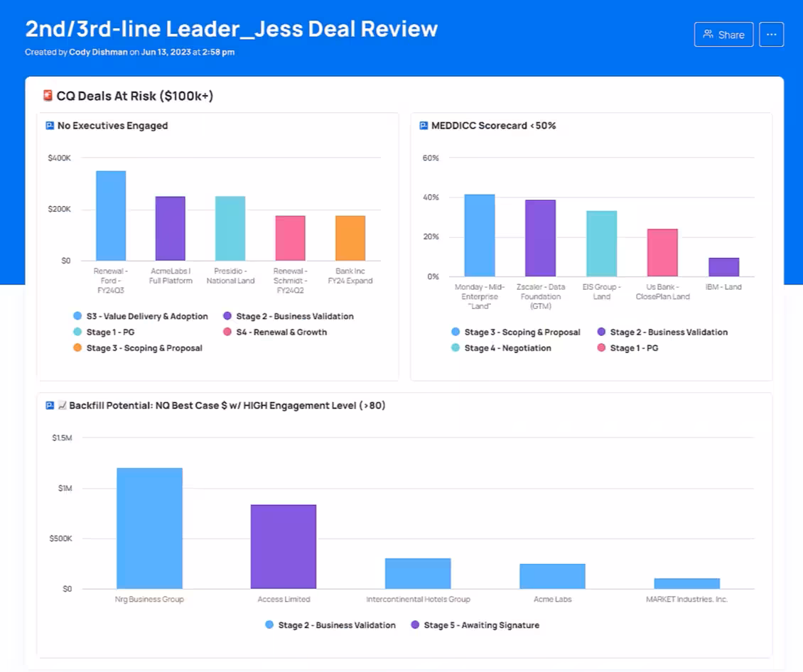This screenshot has height=672, width=803.
Task: Select the Monday Mid-Enterprise Land bar
Action: click(479, 234)
